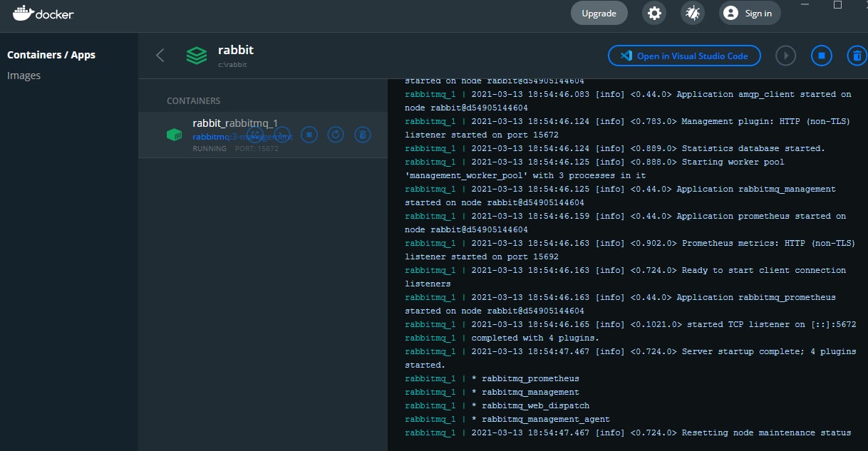Delete the rabbit_rabbitmq_1 container row
The width and height of the screenshot is (868, 451).
pos(363,134)
